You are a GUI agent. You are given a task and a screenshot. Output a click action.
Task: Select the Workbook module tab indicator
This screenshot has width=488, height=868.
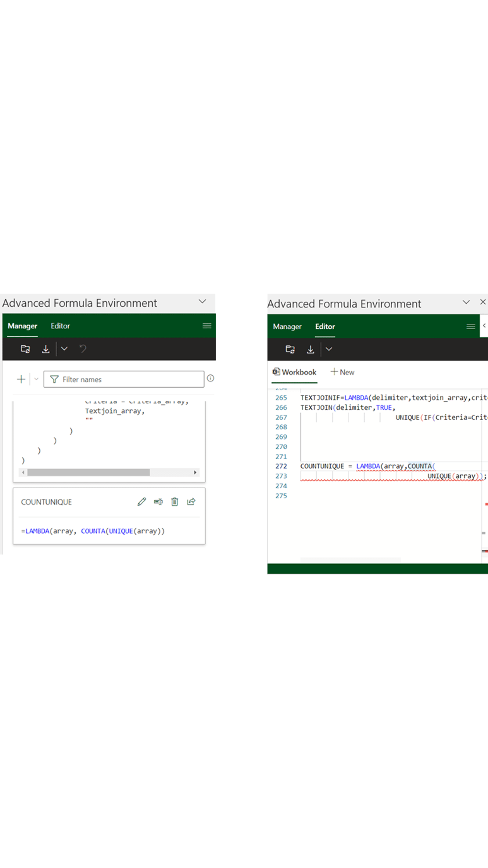[294, 372]
